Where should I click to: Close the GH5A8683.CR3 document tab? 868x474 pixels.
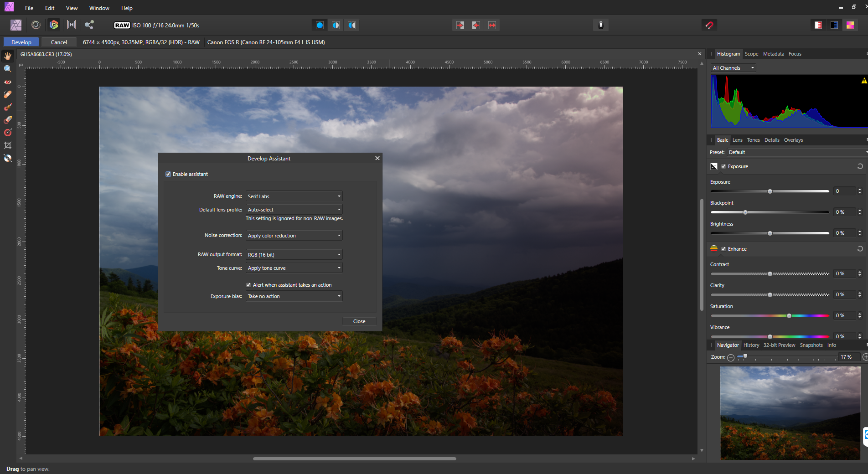700,54
